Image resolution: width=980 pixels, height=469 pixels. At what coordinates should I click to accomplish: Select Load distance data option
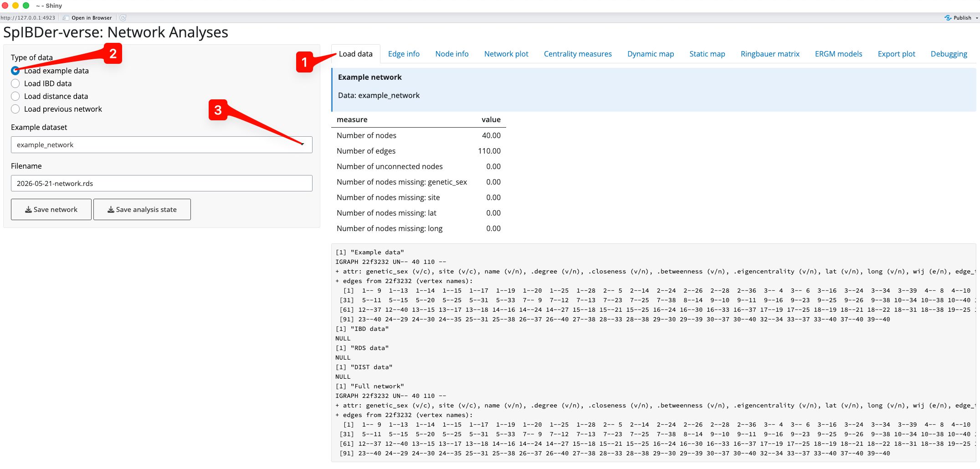click(x=15, y=96)
